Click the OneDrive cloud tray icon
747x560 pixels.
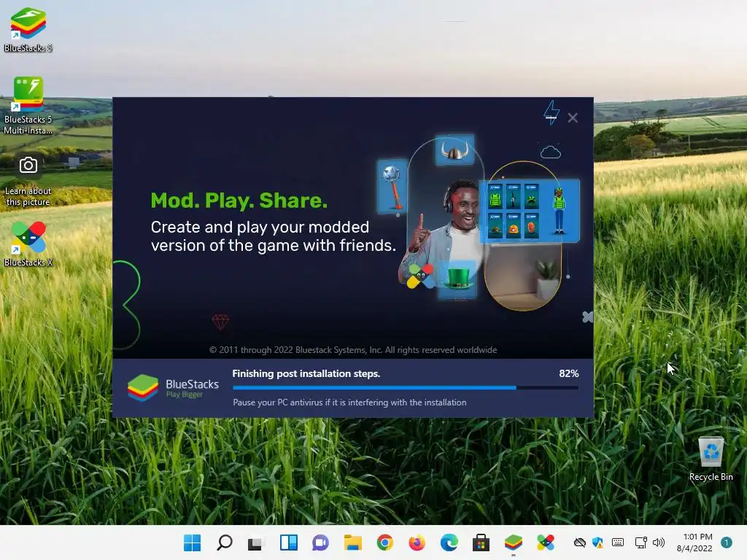[579, 542]
